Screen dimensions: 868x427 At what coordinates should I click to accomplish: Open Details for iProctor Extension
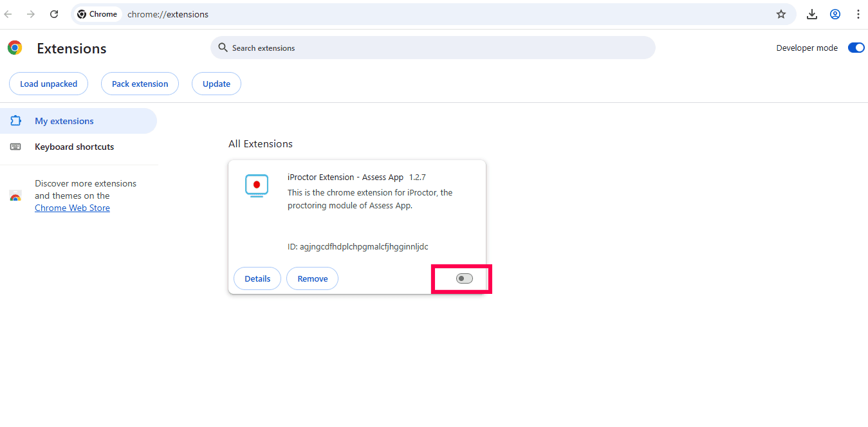point(257,278)
